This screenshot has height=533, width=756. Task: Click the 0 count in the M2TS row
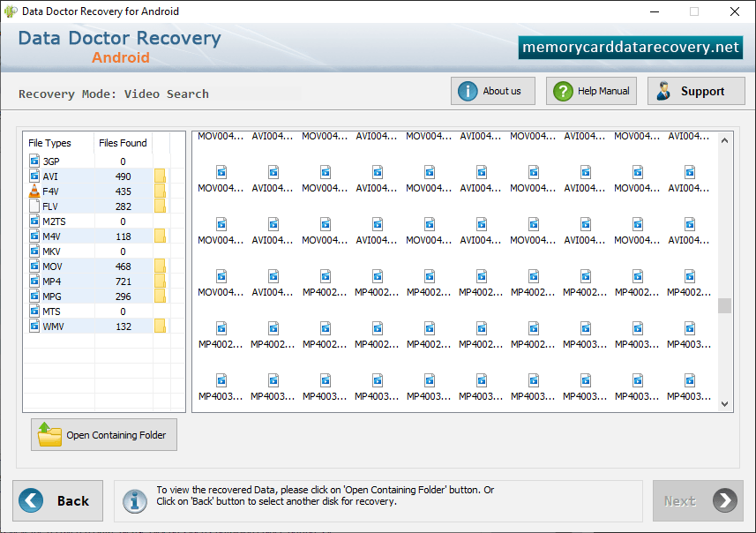click(123, 221)
